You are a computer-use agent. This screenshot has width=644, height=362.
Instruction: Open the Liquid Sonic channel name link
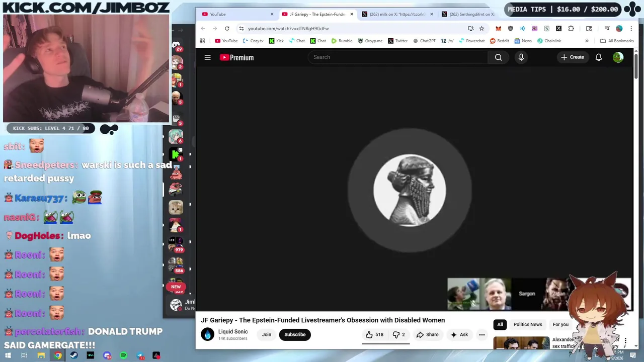[x=233, y=332]
